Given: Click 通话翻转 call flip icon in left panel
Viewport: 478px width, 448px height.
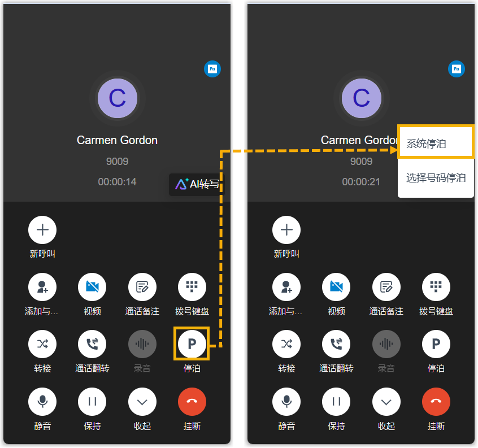Looking at the screenshot, I should (x=92, y=344).
